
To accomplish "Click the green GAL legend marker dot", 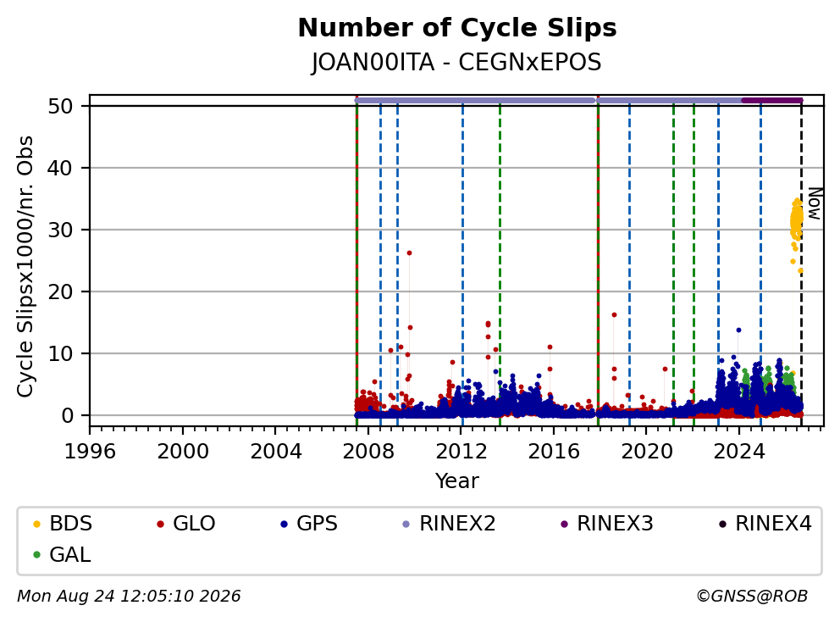I will click(x=37, y=555).
